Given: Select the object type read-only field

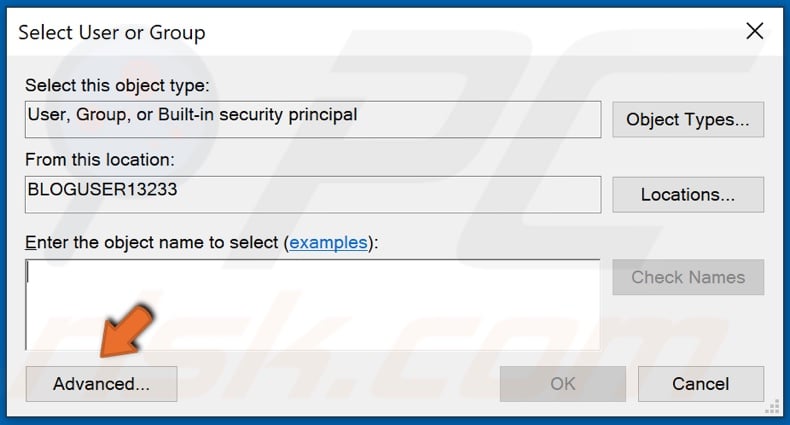Looking at the screenshot, I should [x=312, y=118].
